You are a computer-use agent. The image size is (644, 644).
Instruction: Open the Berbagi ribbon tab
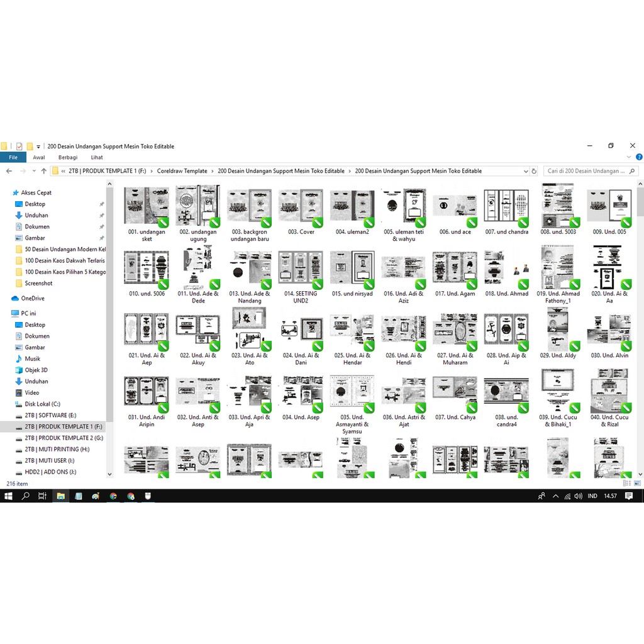68,158
